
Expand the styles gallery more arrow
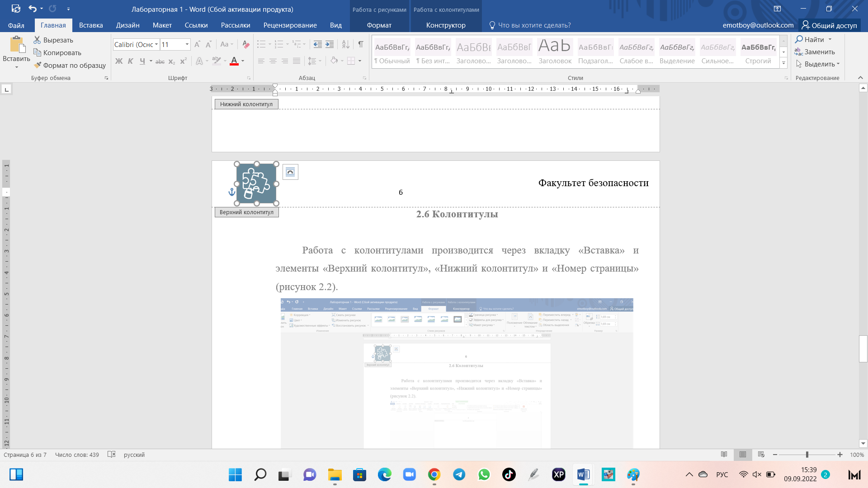783,63
